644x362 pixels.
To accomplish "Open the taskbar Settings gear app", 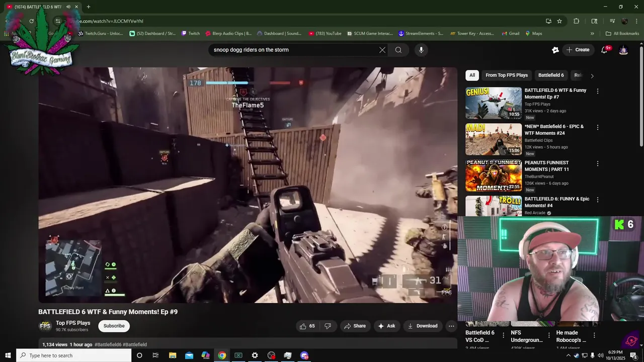I will click(255, 355).
